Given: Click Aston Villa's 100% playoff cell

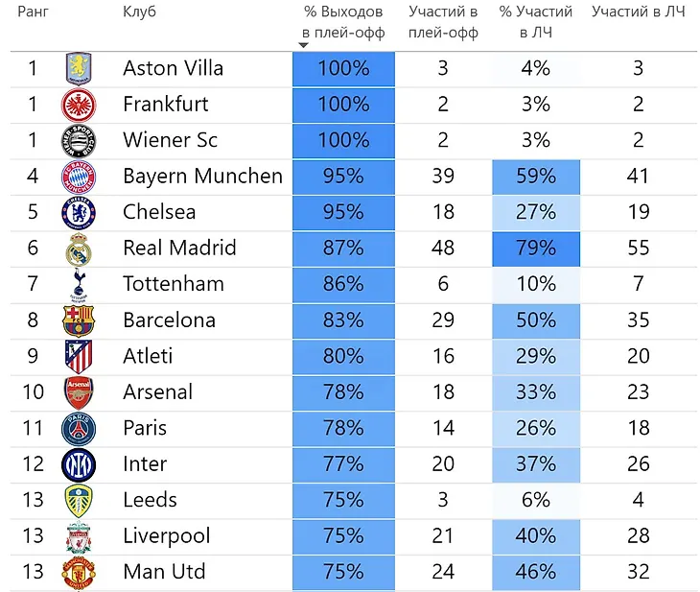Looking at the screenshot, I should click(343, 68).
